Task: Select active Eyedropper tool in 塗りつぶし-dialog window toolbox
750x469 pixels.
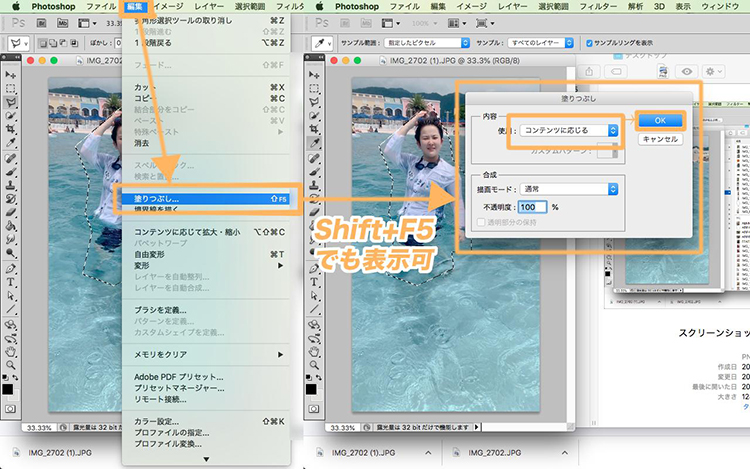Action: pyautogui.click(x=314, y=142)
